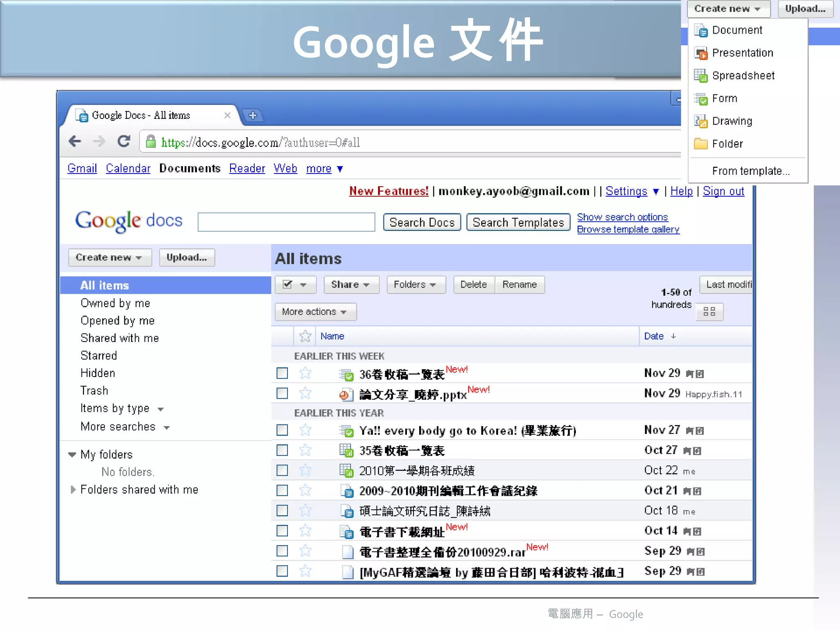Click Drawing icon in Create new menu

tap(701, 121)
